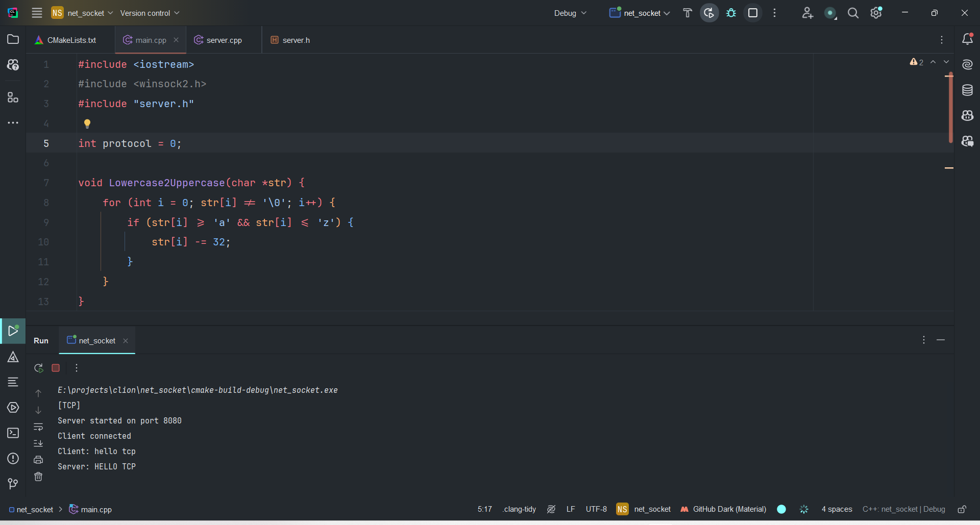980x525 pixels.
Task: Expand the net_socket project dropdown
Action: click(82, 13)
